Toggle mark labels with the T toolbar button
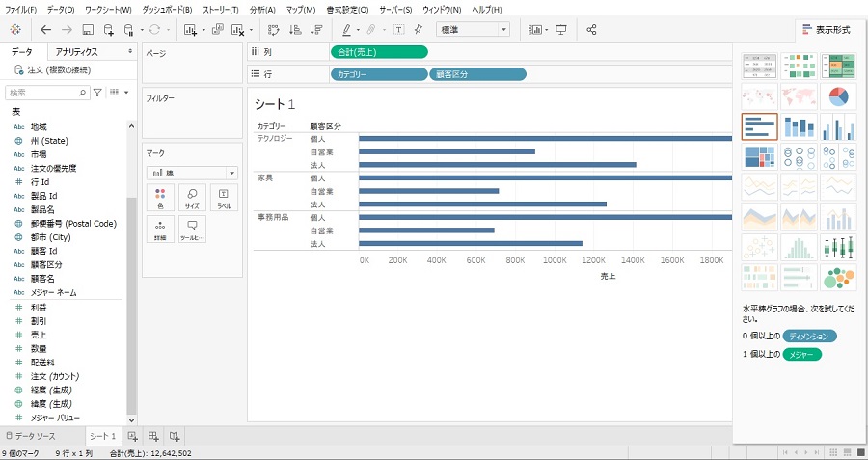 click(399, 30)
